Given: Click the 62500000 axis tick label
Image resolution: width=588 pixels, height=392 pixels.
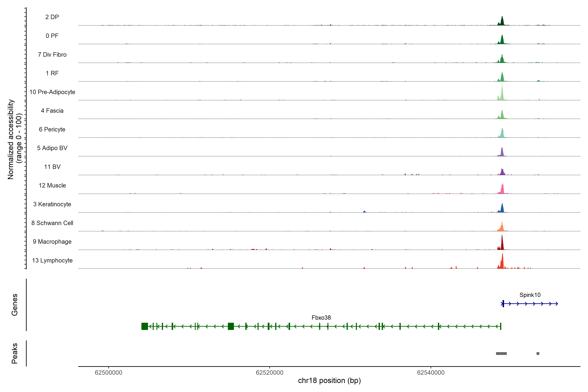Looking at the screenshot, I should (108, 373).
